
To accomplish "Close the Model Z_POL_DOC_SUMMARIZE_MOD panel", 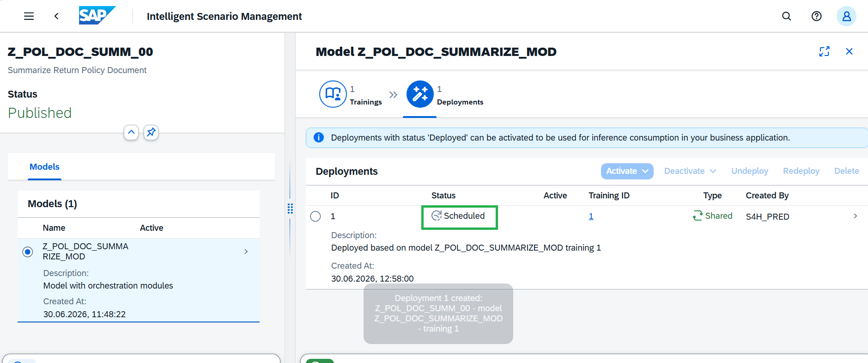I will tap(849, 51).
